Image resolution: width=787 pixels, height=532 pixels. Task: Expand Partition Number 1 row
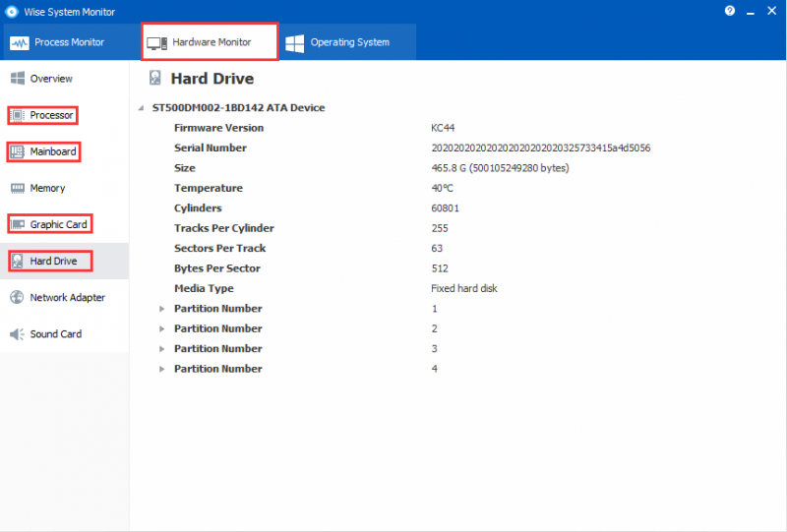point(161,309)
